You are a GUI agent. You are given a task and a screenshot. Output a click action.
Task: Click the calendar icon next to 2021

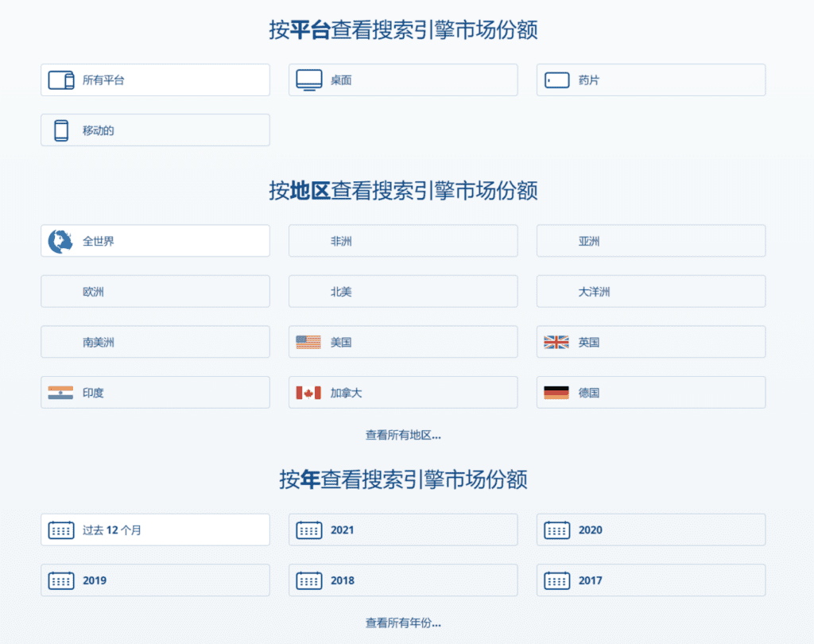[308, 530]
